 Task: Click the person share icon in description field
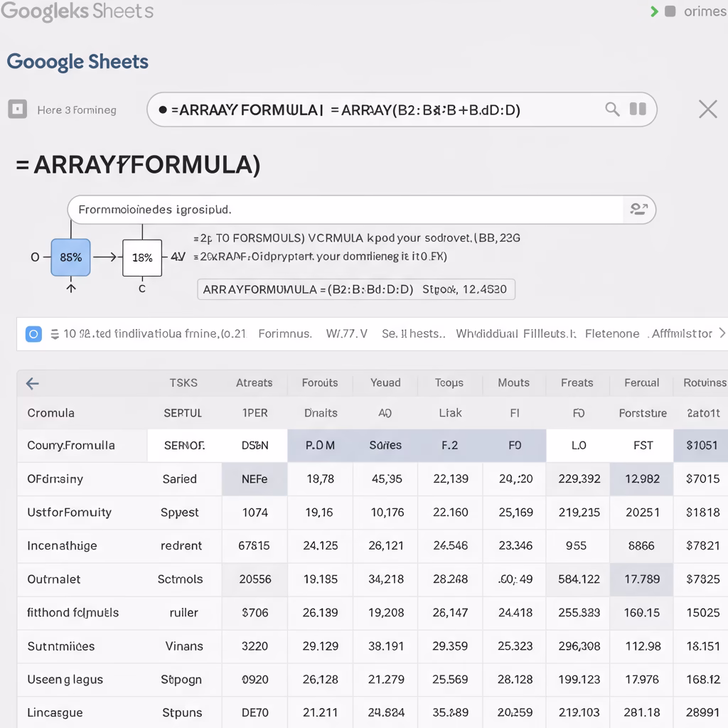click(x=639, y=210)
